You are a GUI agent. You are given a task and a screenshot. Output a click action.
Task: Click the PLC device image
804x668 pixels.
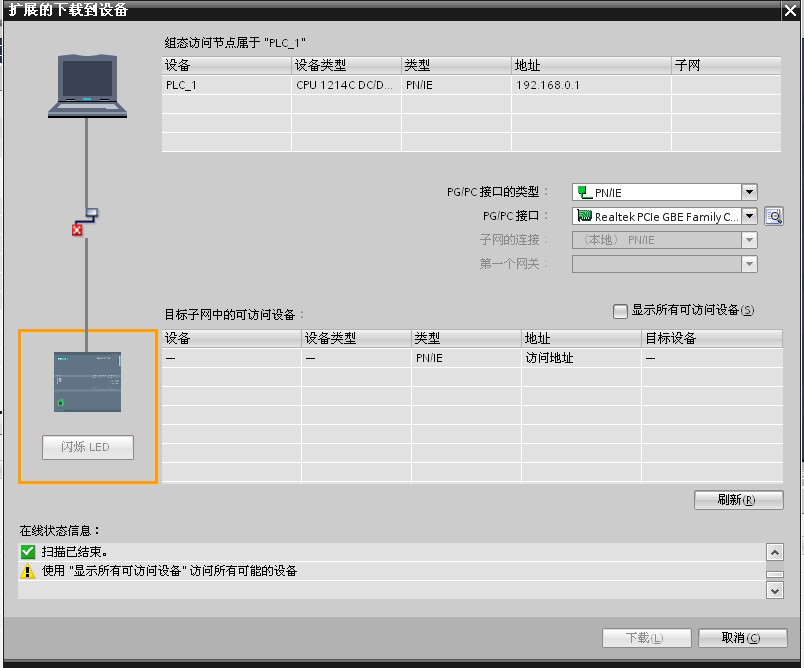click(87, 381)
